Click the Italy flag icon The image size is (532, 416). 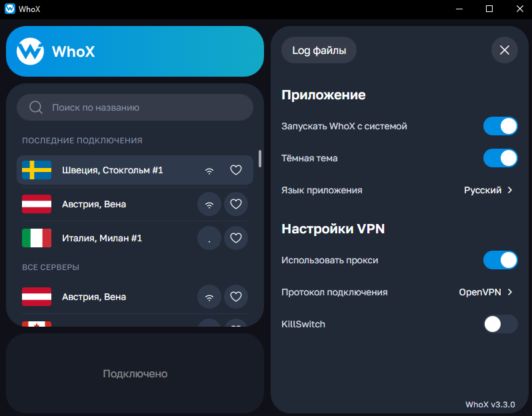37,238
